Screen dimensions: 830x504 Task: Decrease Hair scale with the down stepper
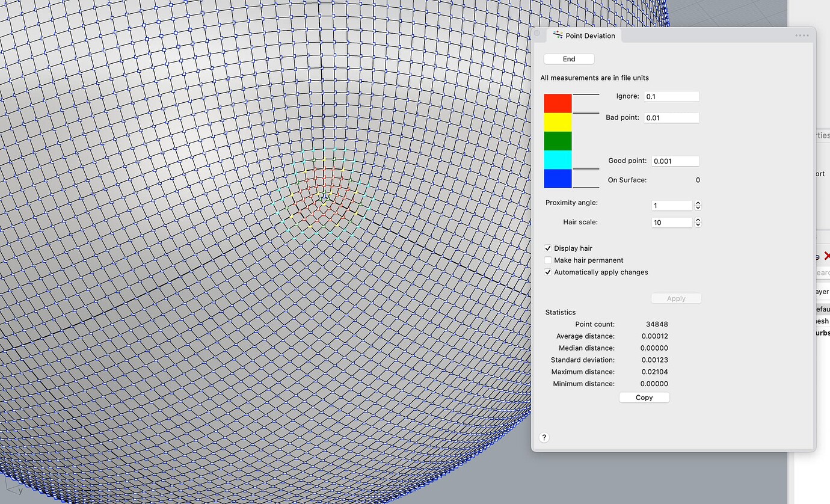[x=697, y=225]
